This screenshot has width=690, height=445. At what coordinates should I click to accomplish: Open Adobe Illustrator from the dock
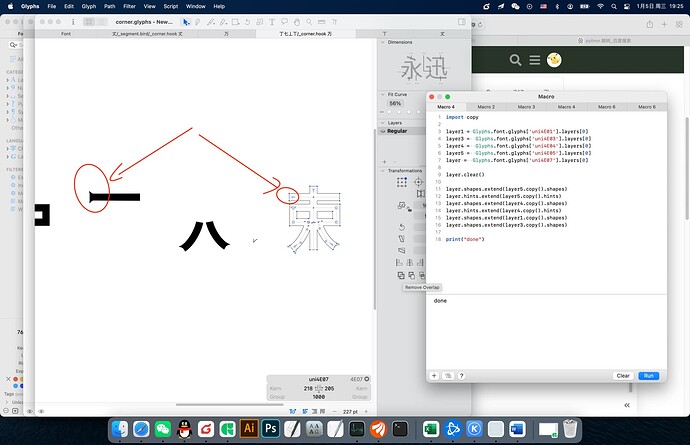pyautogui.click(x=249, y=429)
